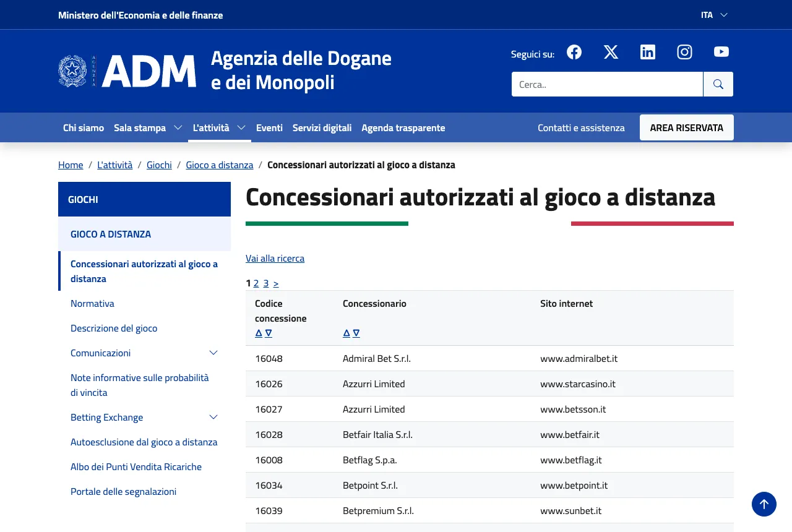Open Contatti e assistenza link
The width and height of the screenshot is (792, 532).
point(581,127)
